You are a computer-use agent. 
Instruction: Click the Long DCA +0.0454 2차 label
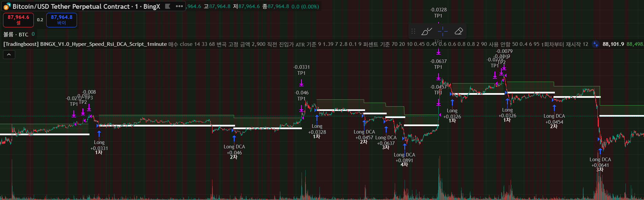554,121
